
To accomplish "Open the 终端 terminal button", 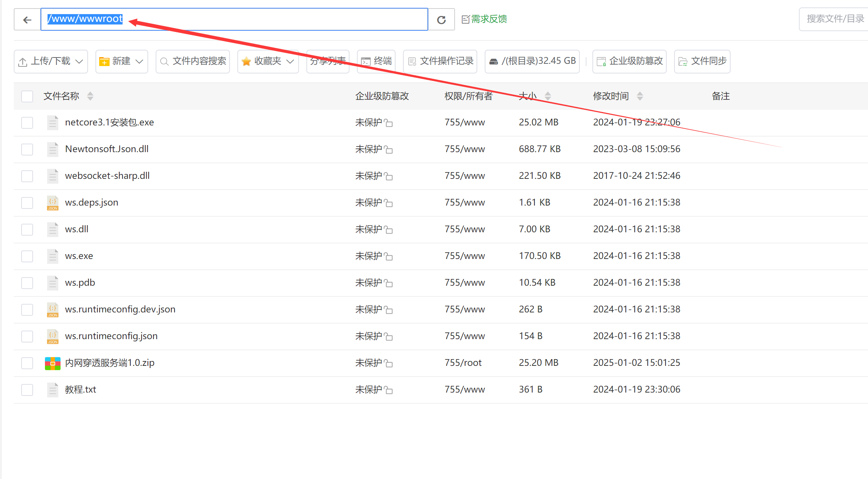I will [376, 61].
